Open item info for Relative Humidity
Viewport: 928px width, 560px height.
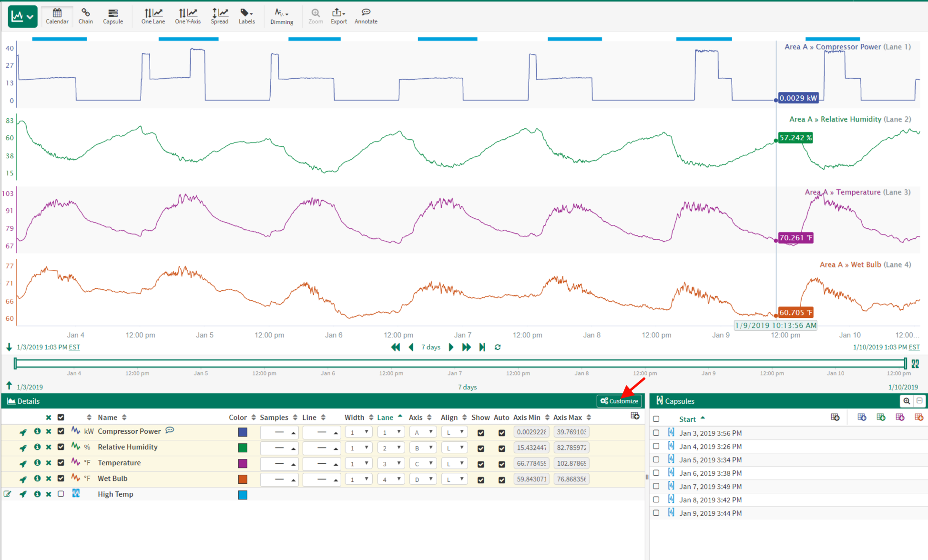click(37, 447)
